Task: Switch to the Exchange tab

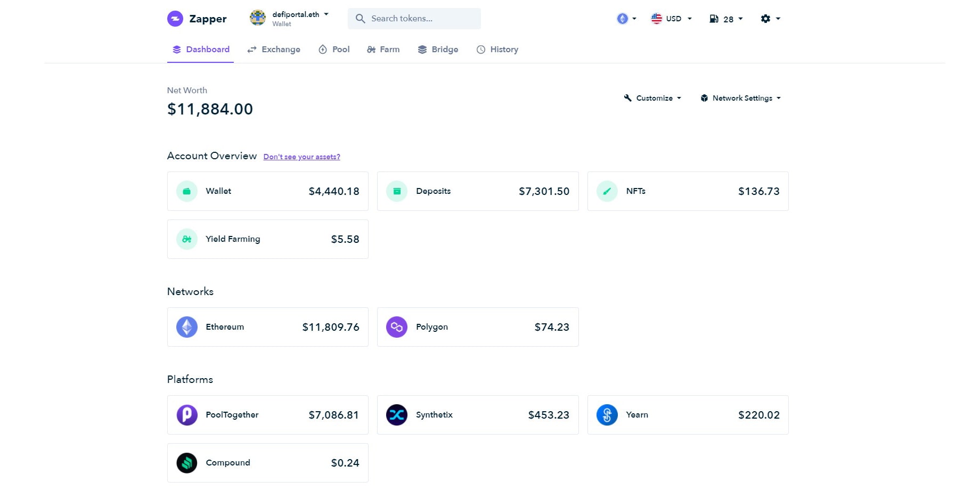Action: (273, 49)
